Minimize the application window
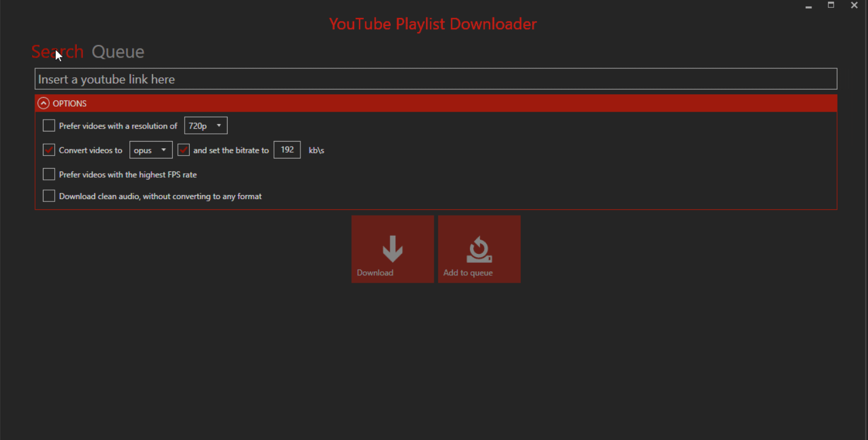This screenshot has width=868, height=440. click(x=809, y=6)
